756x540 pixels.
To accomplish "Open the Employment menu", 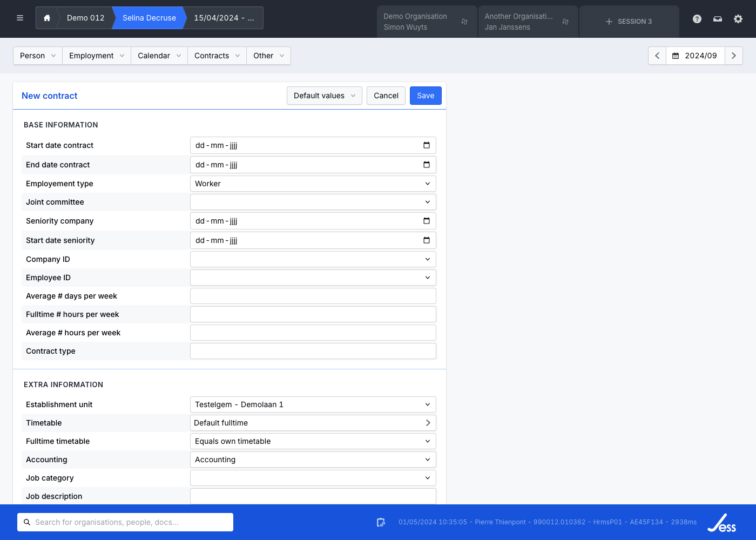I will pyautogui.click(x=97, y=56).
